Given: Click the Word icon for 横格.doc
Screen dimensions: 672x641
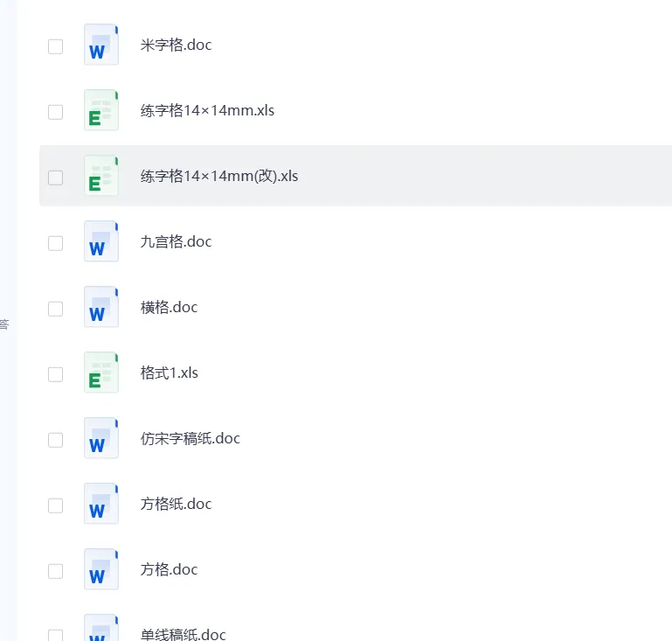Looking at the screenshot, I should [x=101, y=307].
